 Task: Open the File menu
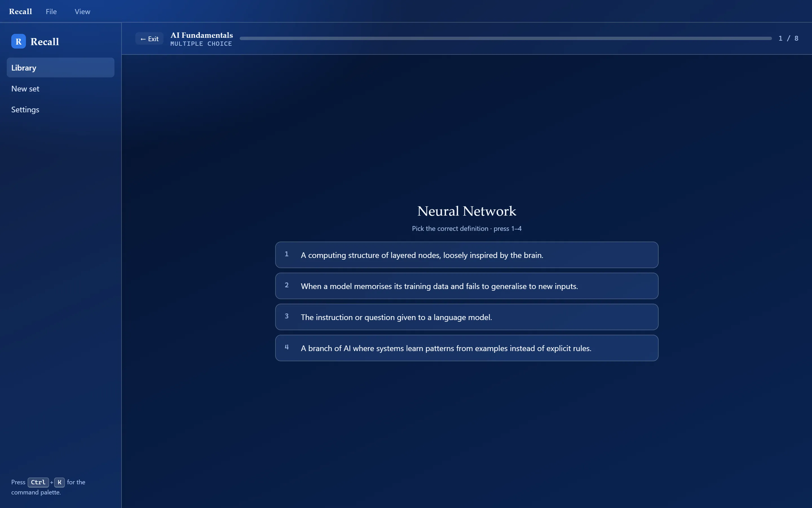pos(51,11)
